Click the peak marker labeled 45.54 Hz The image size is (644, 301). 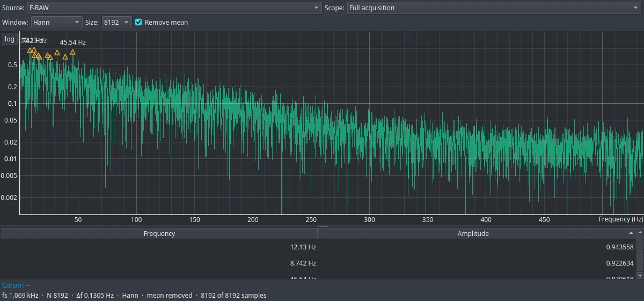click(x=72, y=53)
